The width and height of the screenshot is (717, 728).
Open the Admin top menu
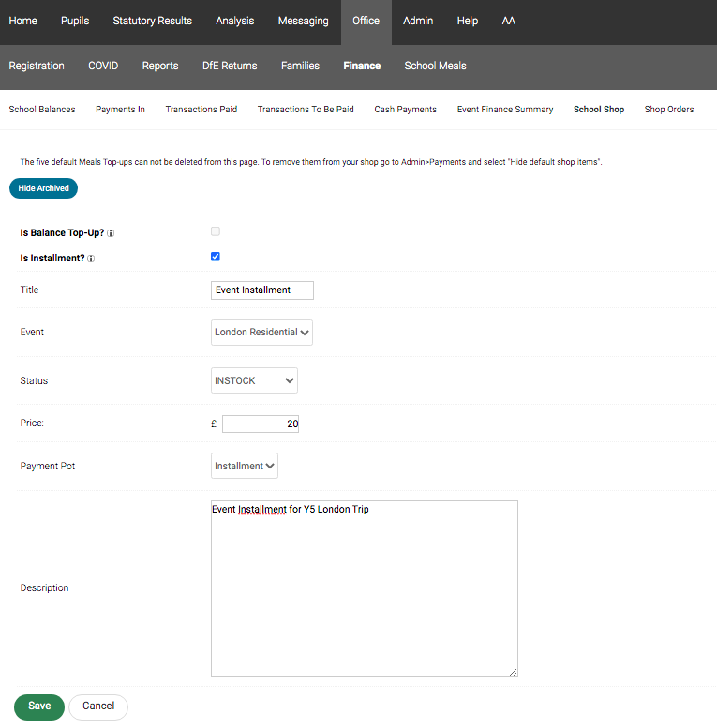click(x=418, y=21)
